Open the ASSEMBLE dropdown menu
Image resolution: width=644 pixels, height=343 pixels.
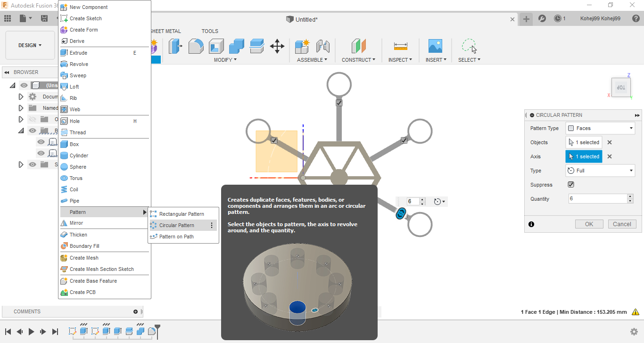(x=312, y=60)
